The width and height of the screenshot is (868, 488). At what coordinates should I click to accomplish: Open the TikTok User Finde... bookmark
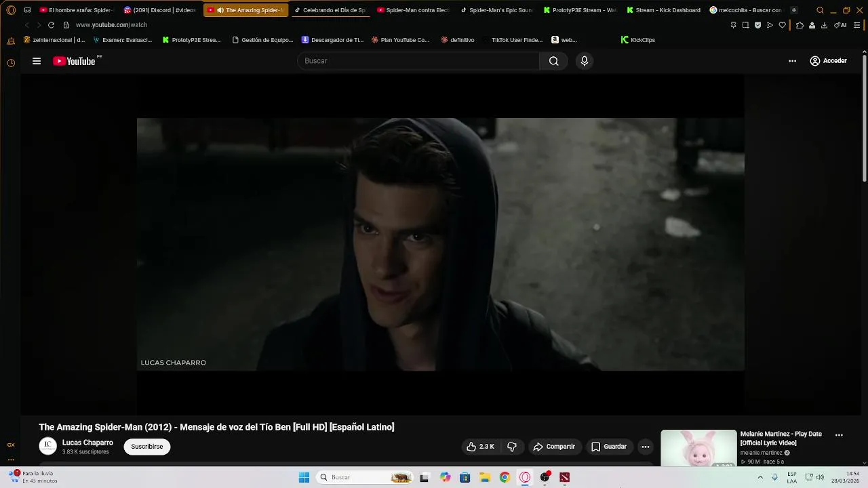[511, 40]
